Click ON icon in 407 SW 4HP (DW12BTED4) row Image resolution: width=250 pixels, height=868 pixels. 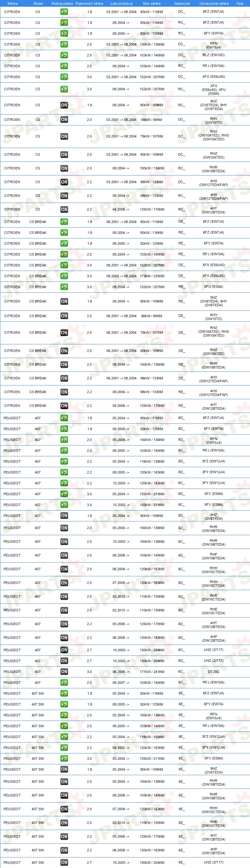[64, 850]
